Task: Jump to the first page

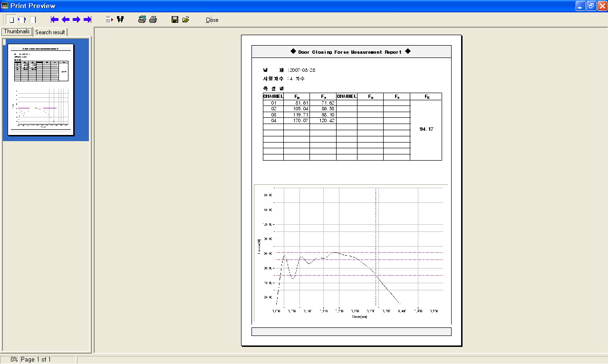Action: click(55, 19)
